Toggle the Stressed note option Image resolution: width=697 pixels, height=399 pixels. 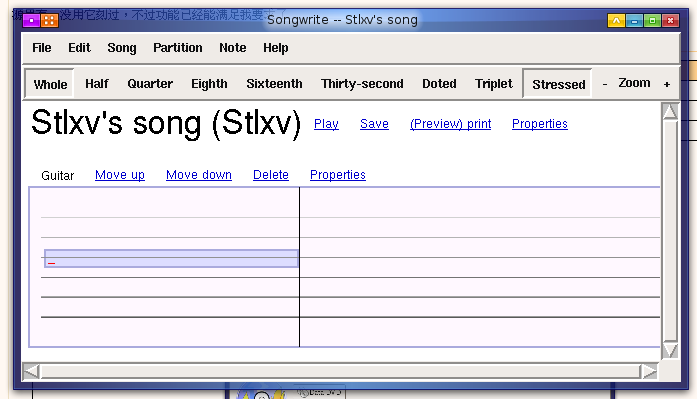(x=558, y=84)
